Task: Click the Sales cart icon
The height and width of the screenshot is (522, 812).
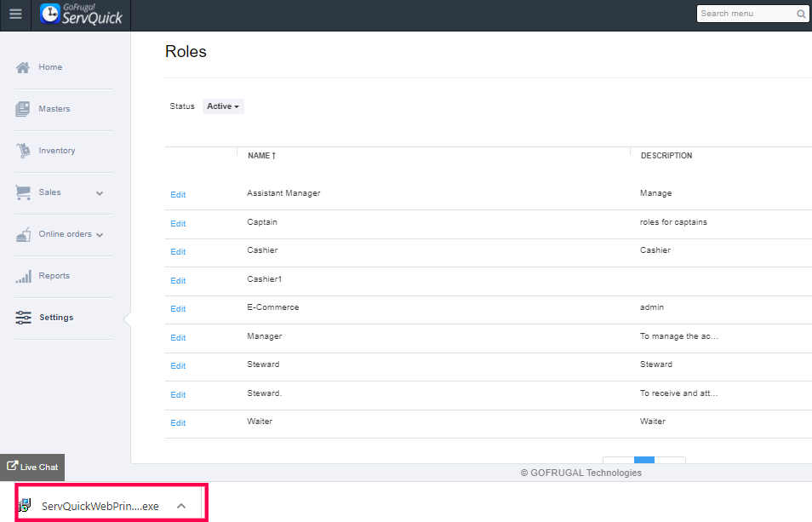Action: [23, 192]
